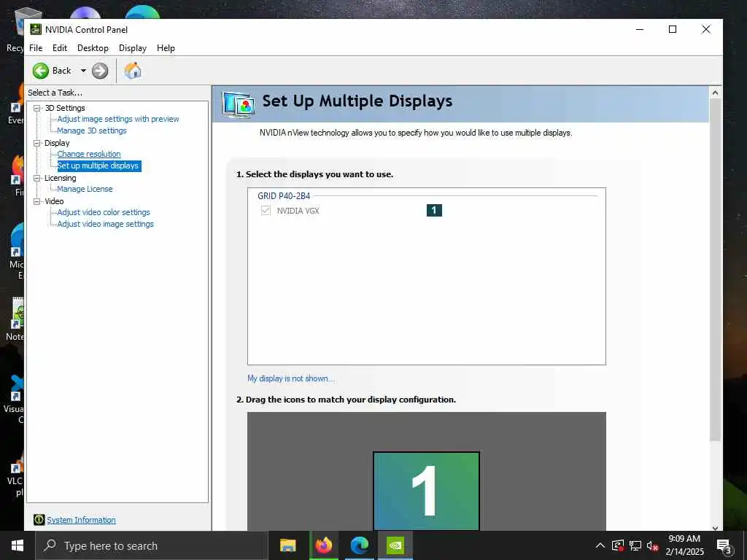Open Microsoft Edge from the taskbar
This screenshot has height=560, width=747.
pos(360,545)
